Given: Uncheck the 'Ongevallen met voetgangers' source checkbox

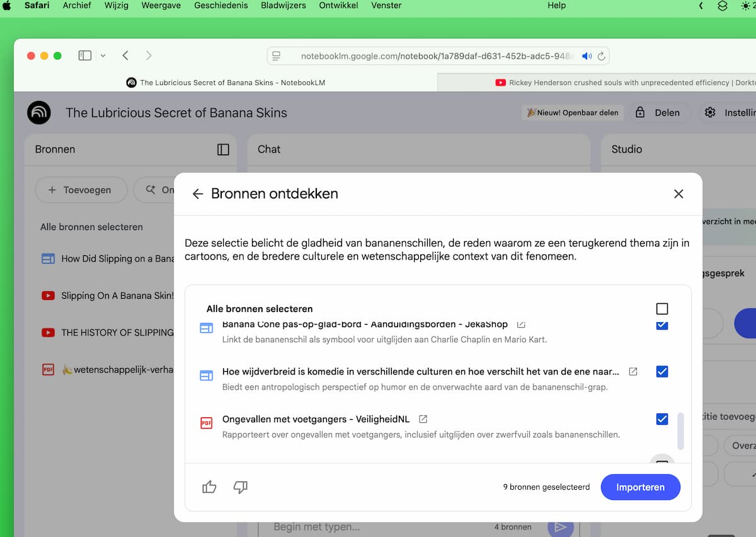Looking at the screenshot, I should pos(661,419).
